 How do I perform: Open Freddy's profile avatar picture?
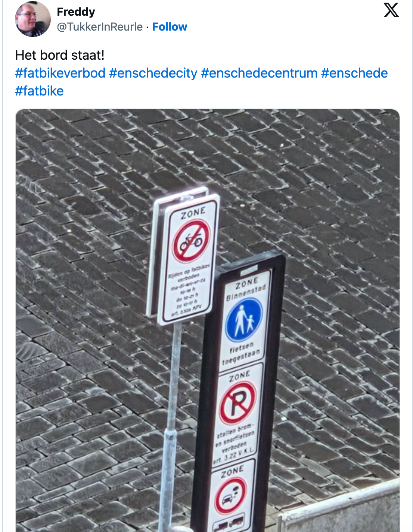point(32,19)
